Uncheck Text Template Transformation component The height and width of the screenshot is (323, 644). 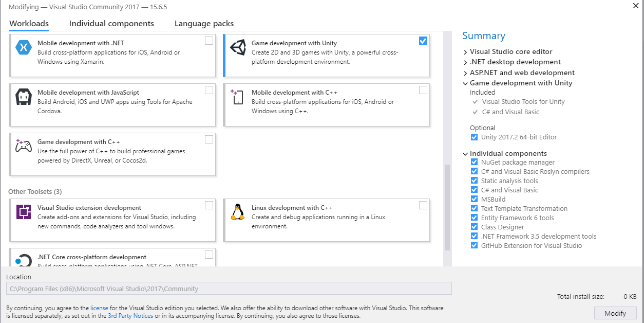(474, 209)
